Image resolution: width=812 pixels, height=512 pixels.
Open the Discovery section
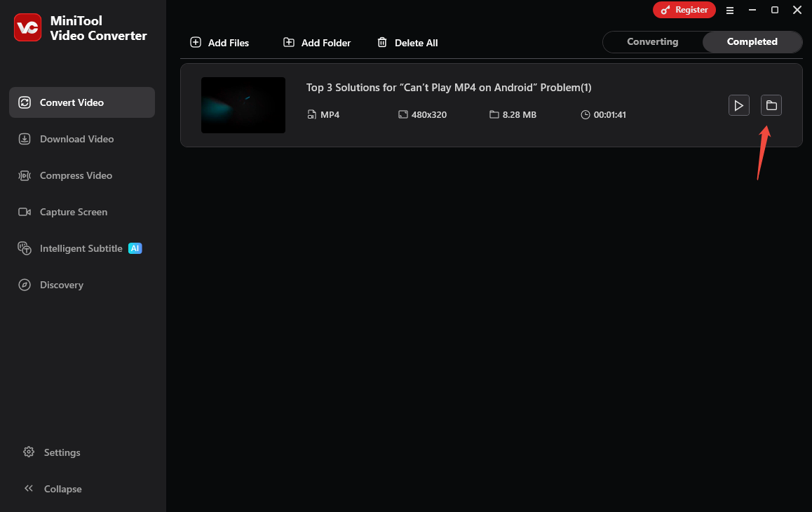[x=24, y=285]
